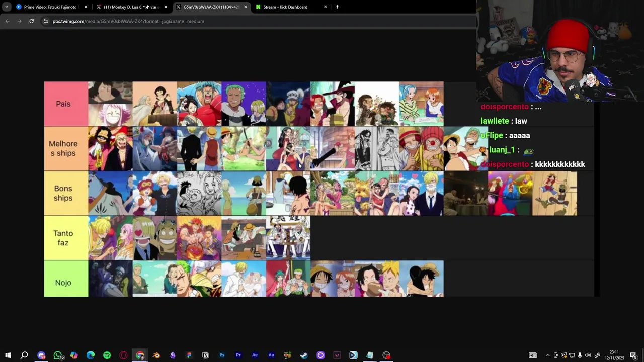This screenshot has height=362, width=644.
Task: Open Microsoft Edge from the taskbar
Action: point(91,355)
